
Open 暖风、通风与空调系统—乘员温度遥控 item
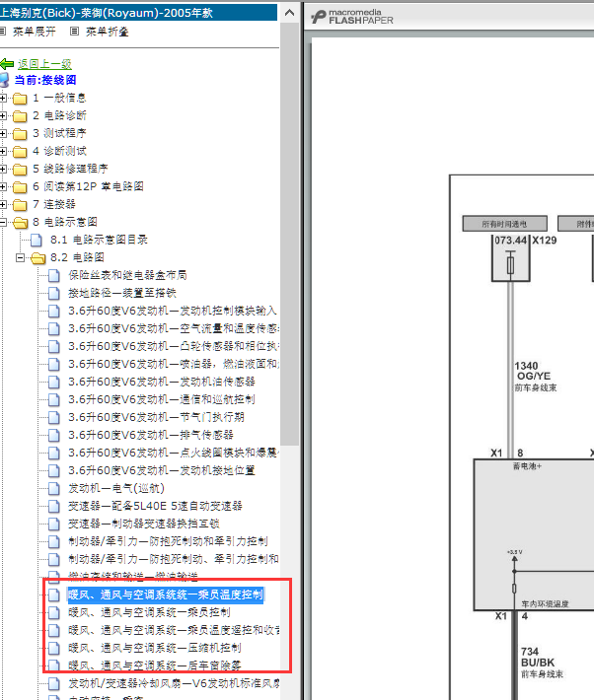[x=174, y=630]
